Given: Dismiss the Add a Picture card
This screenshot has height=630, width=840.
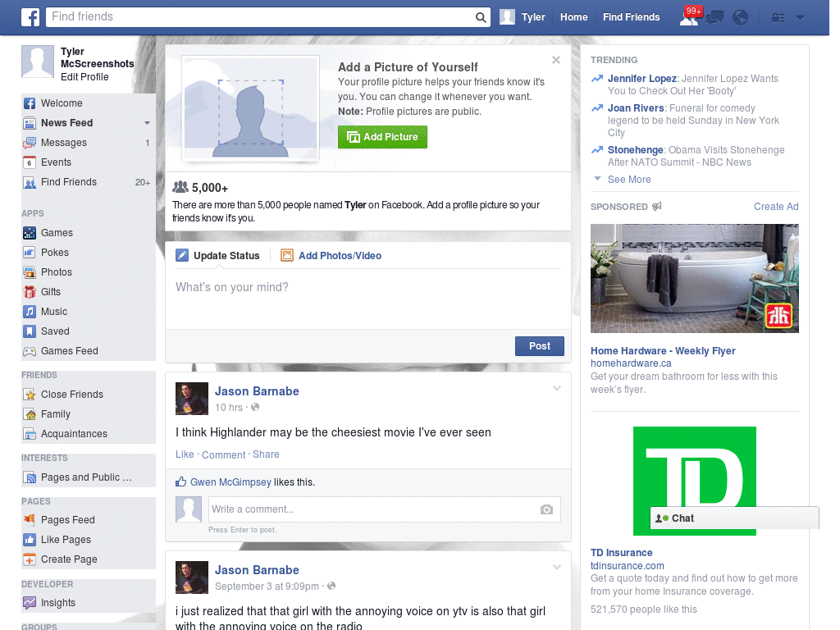Looking at the screenshot, I should (556, 60).
